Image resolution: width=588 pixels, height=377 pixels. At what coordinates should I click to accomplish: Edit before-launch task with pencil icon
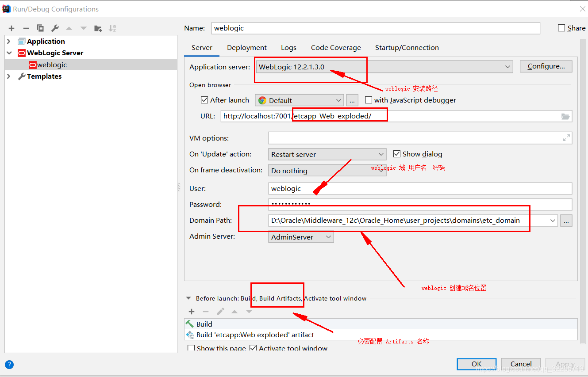220,312
